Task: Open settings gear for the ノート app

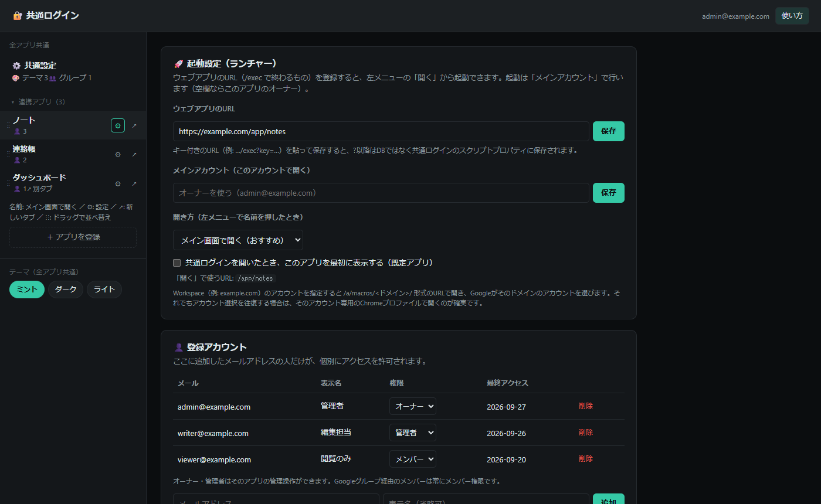Action: pos(118,125)
